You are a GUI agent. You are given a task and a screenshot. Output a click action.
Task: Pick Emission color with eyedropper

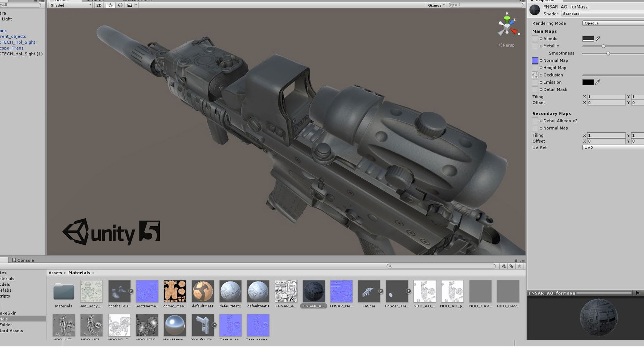(598, 82)
